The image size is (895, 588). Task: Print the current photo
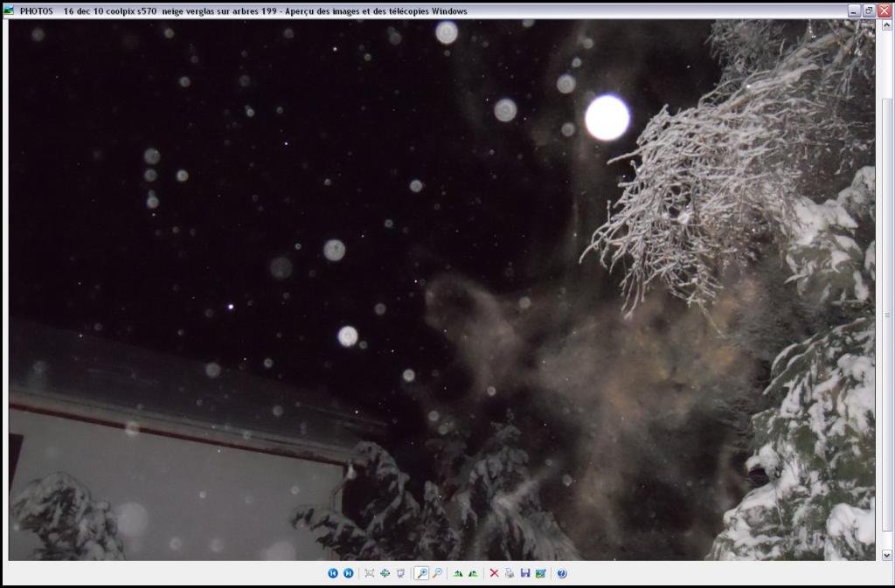click(x=510, y=573)
